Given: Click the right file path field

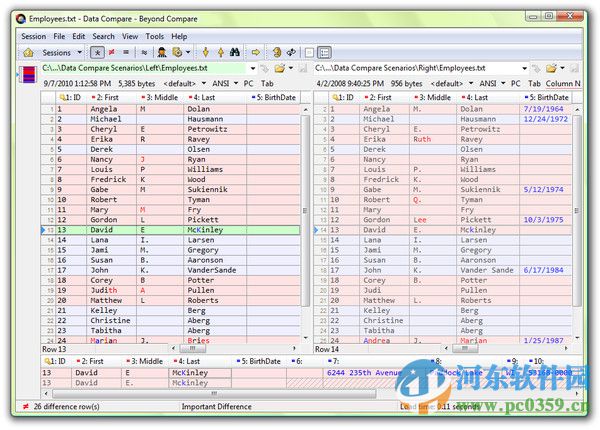Looking at the screenshot, I should (x=417, y=68).
